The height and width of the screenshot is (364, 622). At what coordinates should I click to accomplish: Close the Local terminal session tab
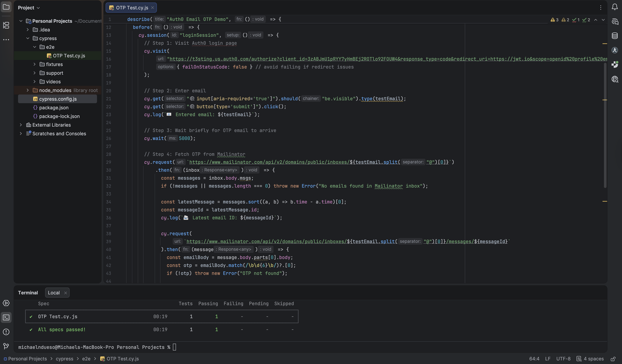[66, 293]
